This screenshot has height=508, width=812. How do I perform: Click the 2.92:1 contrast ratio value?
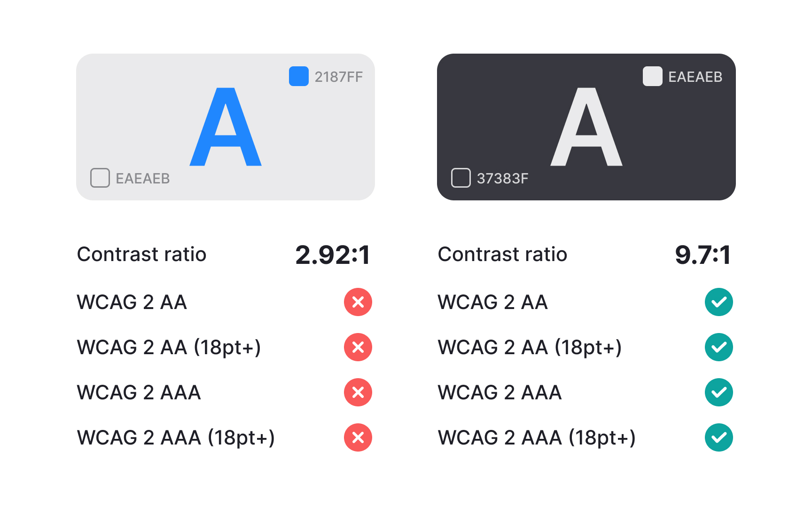pos(333,255)
